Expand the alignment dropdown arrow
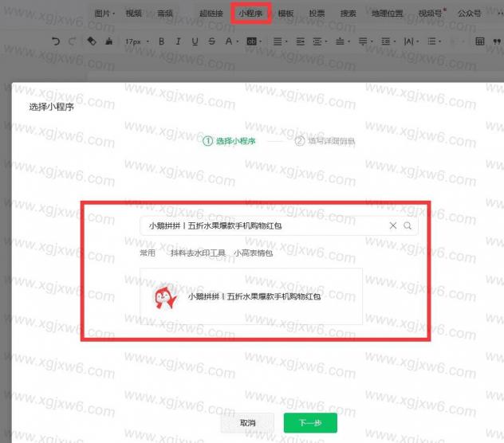Screen dimensions: 504x443 click(286, 41)
